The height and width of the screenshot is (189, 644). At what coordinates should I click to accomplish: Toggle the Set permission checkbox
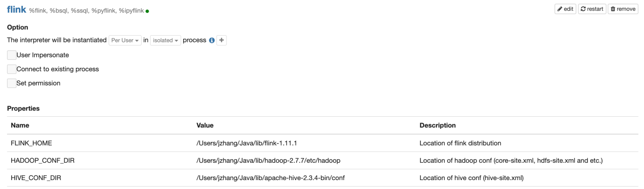coord(12,83)
